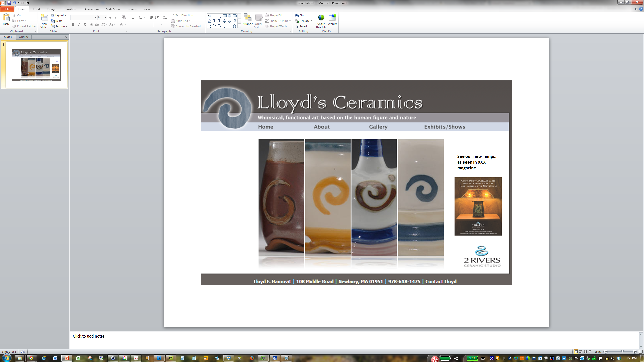The width and height of the screenshot is (644, 362).
Task: Click the Format Painter brush
Action: 15,26
